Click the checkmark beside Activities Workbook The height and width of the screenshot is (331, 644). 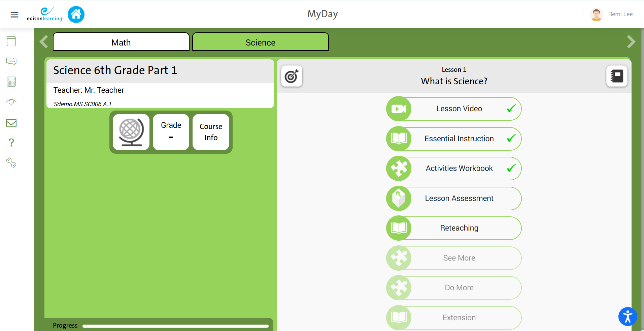[x=510, y=168]
